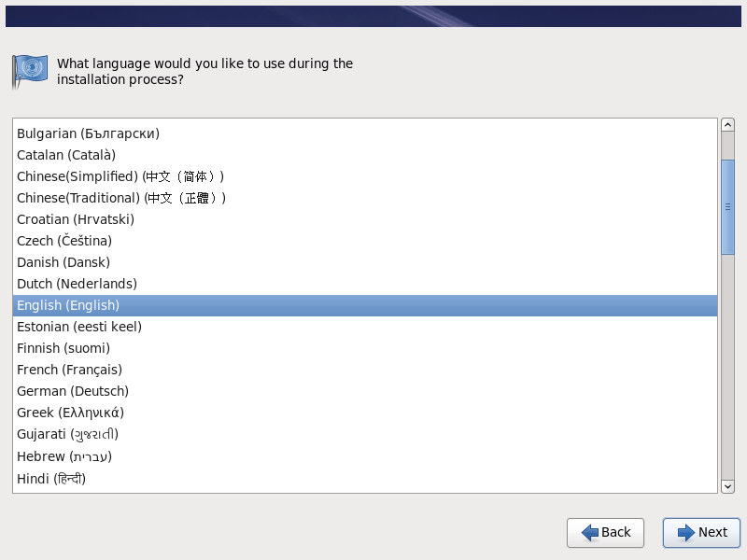
Task: Choose Dutch (Nederlands) language
Action: click(77, 284)
